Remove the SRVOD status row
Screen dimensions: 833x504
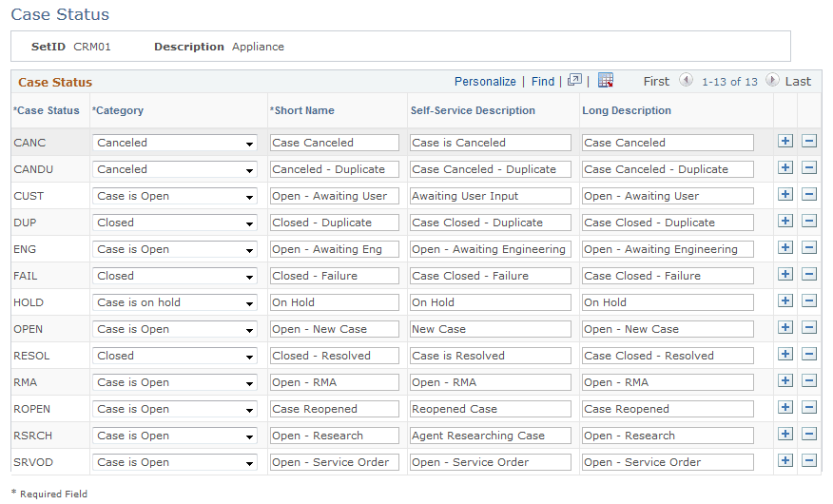[x=808, y=460]
